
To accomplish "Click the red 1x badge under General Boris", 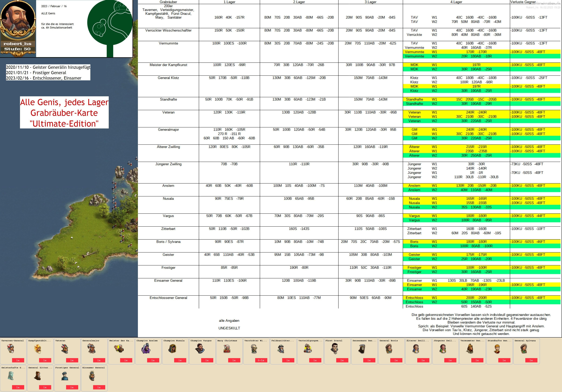I will point(396,360).
